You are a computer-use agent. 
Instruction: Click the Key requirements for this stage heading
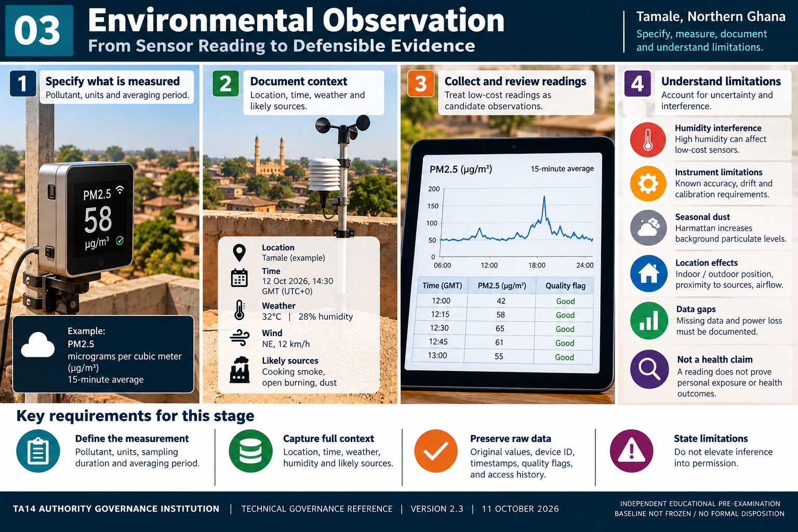click(135, 416)
